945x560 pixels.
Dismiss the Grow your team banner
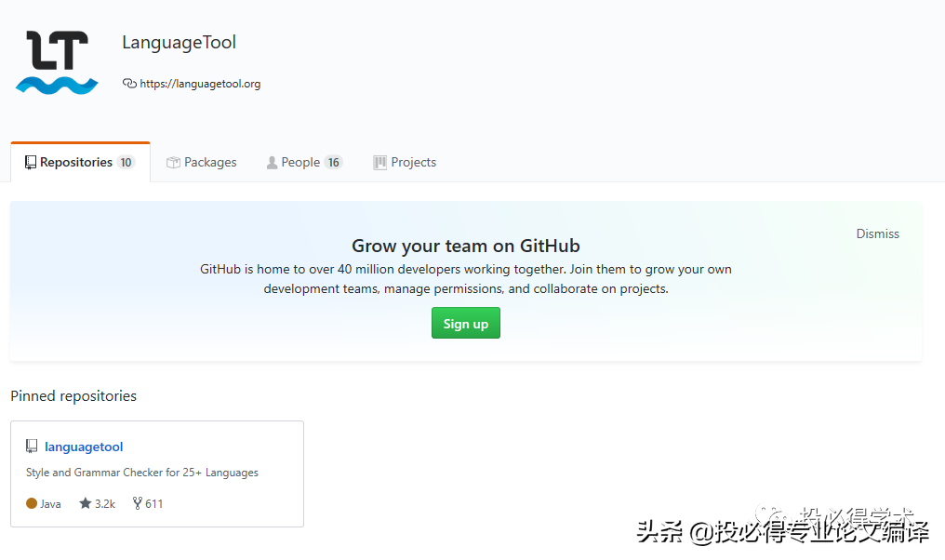[877, 233]
